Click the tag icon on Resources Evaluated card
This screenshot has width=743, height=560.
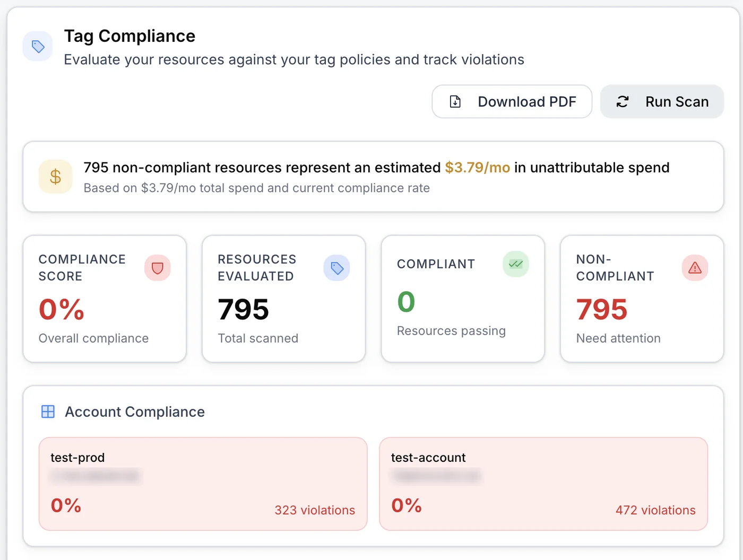click(337, 268)
